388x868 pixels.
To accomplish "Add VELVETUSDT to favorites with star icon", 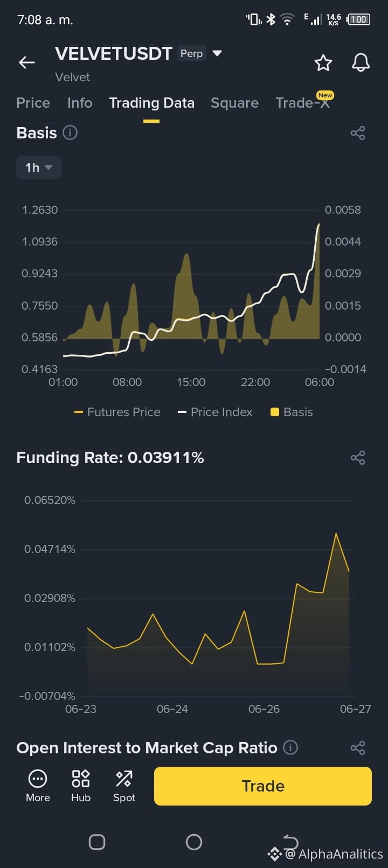I will pyautogui.click(x=323, y=63).
